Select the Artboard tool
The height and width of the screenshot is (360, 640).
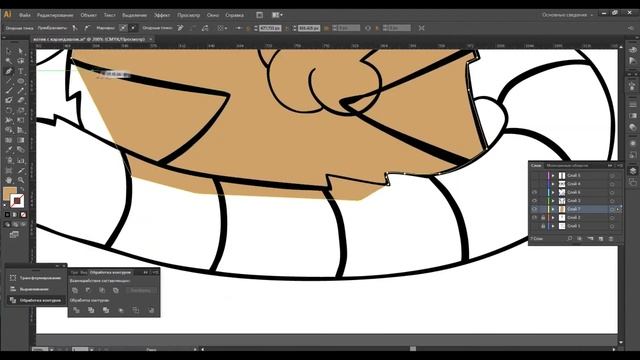[9, 170]
